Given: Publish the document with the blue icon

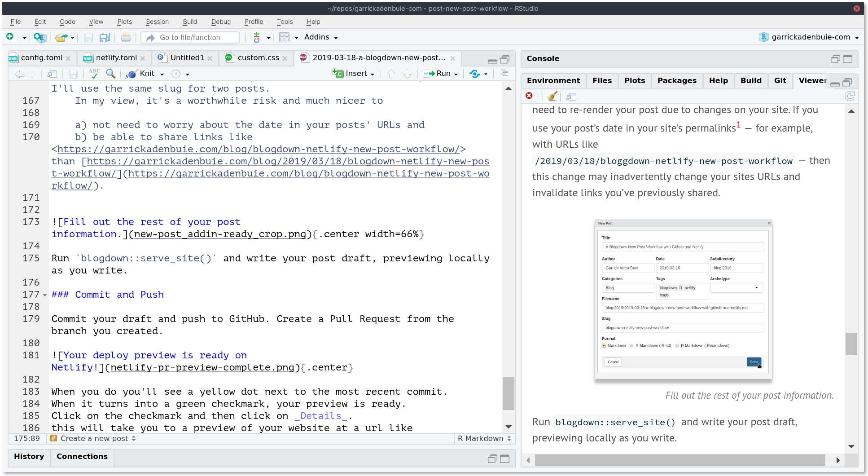Looking at the screenshot, I should (x=474, y=74).
